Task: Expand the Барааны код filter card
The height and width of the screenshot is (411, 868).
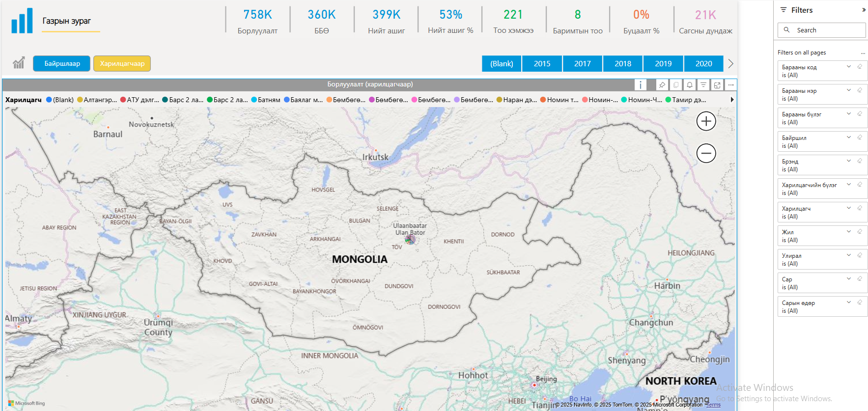Action: (848, 67)
